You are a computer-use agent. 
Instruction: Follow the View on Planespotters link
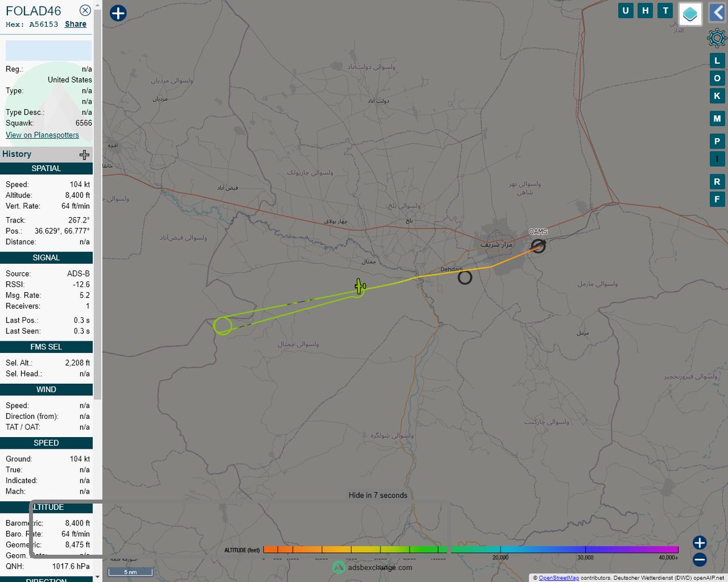click(42, 135)
